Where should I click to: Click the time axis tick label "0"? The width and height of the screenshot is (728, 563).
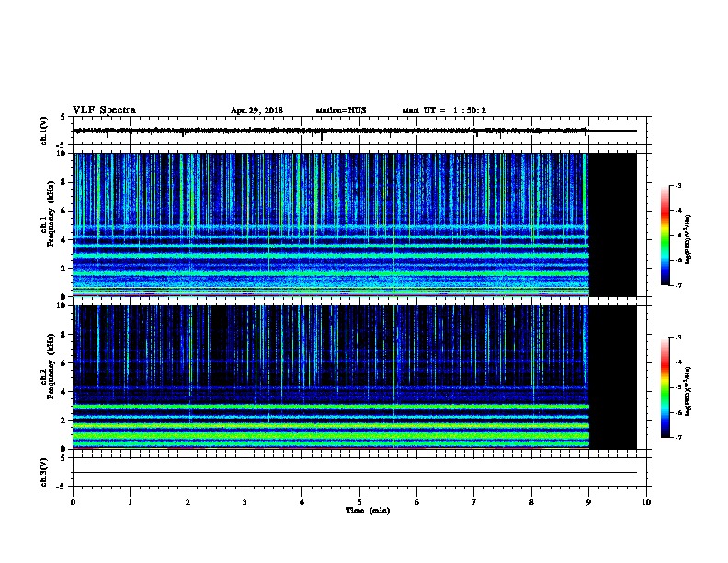pos(73,501)
